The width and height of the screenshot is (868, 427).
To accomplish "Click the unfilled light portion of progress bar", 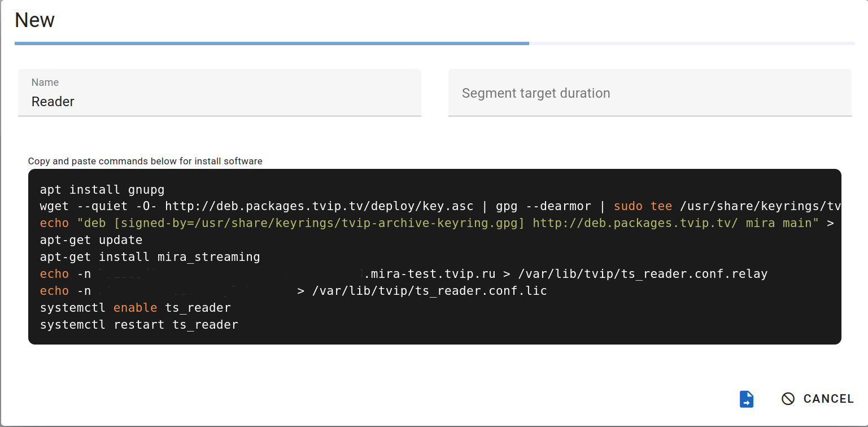I will click(691, 43).
